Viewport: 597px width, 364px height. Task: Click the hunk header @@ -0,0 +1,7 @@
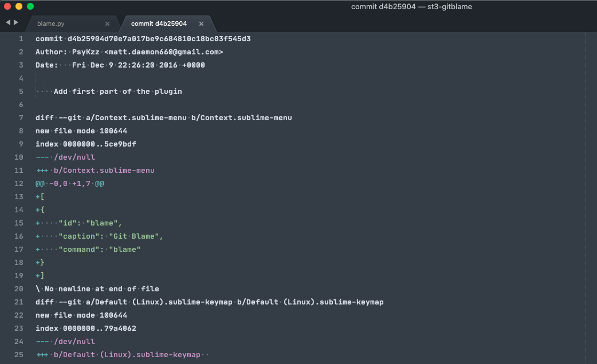(x=70, y=184)
